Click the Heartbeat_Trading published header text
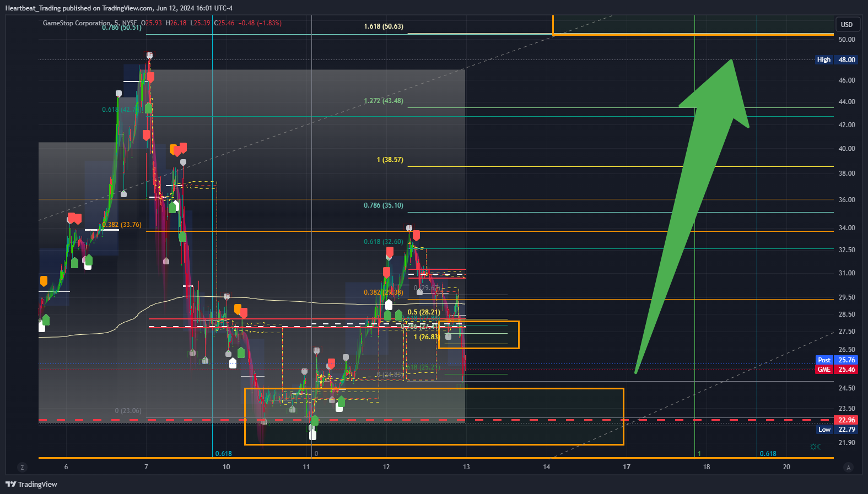Image resolution: width=868 pixels, height=494 pixels. click(x=118, y=8)
